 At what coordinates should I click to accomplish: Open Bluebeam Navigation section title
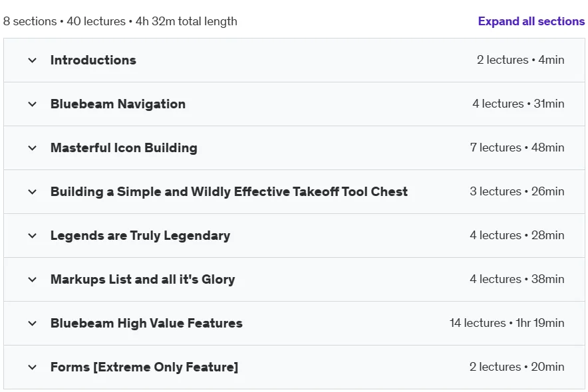coord(118,104)
